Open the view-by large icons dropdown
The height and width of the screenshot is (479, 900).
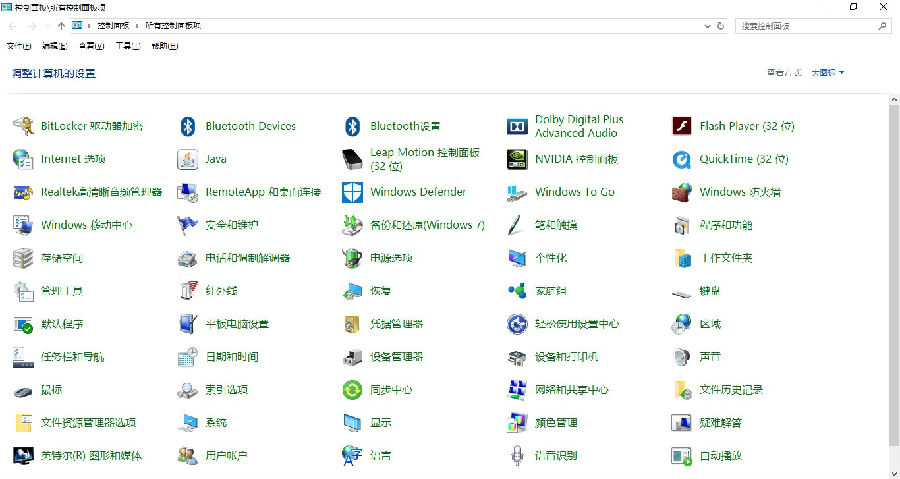[x=827, y=72]
